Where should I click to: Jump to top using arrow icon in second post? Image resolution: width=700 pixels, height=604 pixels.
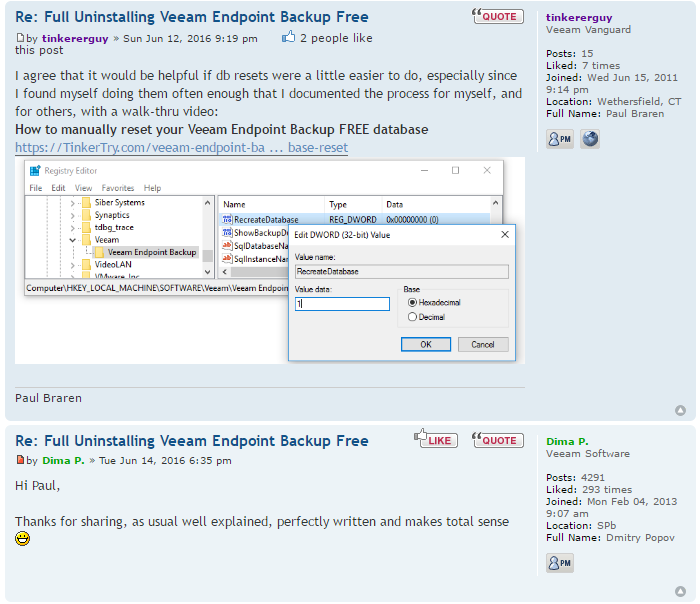tap(680, 592)
